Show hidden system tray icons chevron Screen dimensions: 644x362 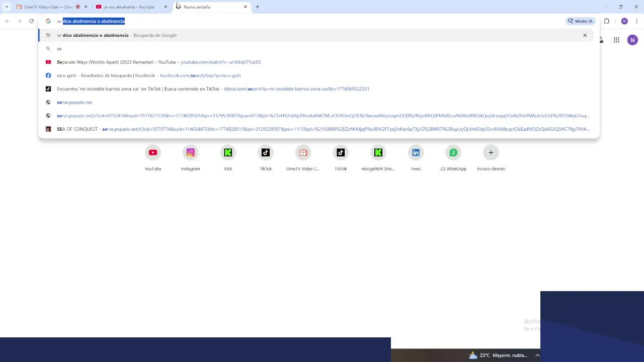(537, 355)
